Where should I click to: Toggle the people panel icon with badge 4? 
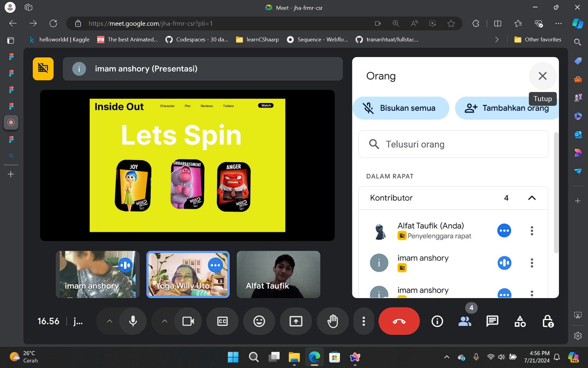point(465,321)
